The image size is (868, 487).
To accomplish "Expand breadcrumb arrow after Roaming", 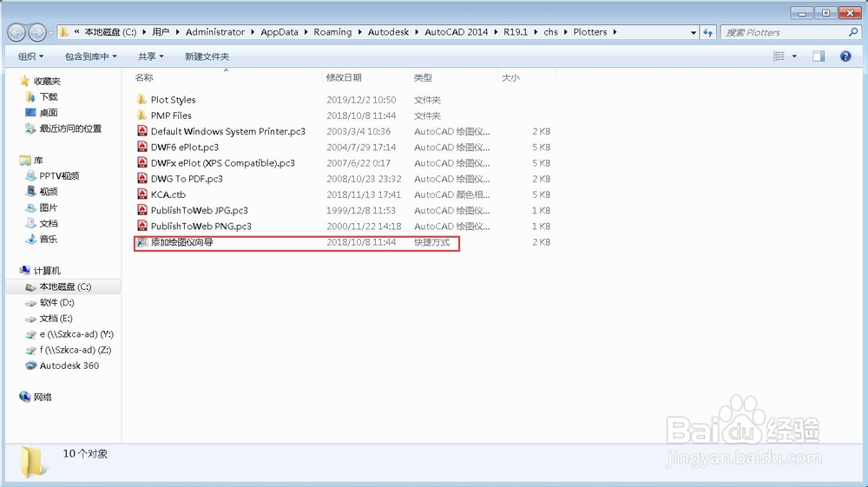I will [x=360, y=32].
